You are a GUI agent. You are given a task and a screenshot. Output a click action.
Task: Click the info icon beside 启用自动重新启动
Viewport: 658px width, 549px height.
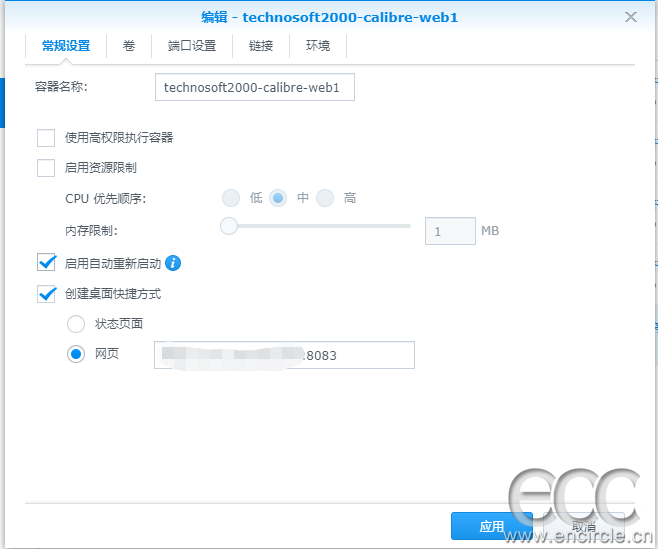pos(173,263)
